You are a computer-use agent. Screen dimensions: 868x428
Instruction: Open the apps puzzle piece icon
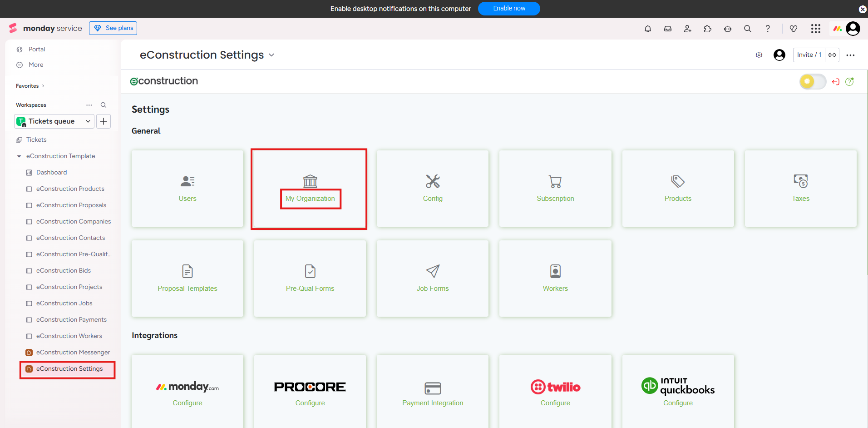point(708,29)
